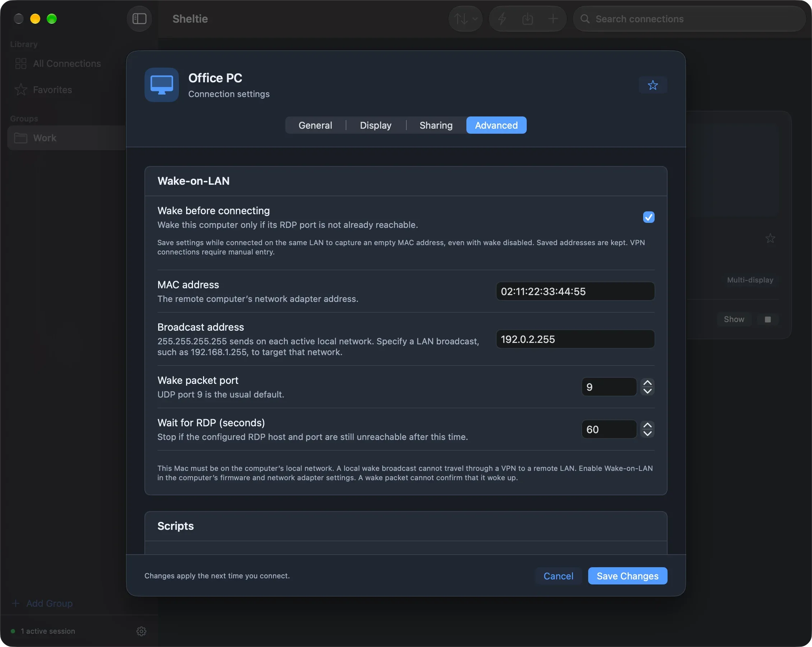812x647 pixels.
Task: Switch to the Sharing tab
Action: tap(436, 125)
